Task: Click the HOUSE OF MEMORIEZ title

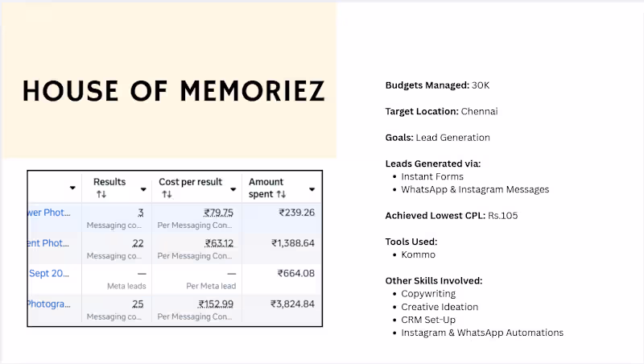Action: click(x=174, y=91)
